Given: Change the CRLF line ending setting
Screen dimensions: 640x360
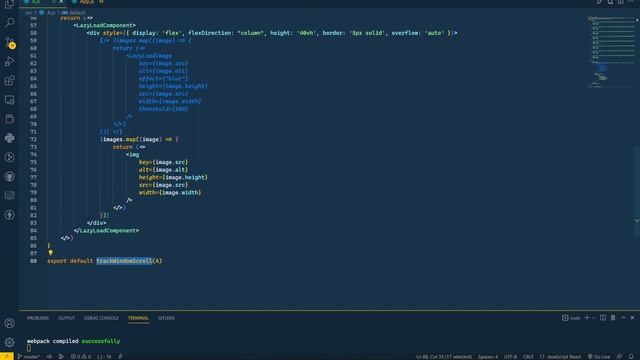Looking at the screenshot, I should [x=528, y=356].
